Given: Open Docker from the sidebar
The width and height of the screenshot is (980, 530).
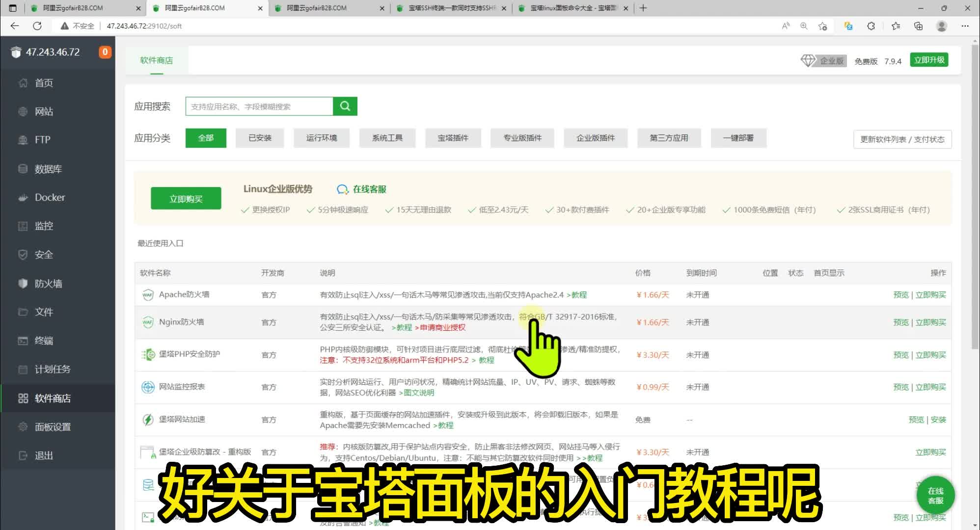Looking at the screenshot, I should 50,197.
